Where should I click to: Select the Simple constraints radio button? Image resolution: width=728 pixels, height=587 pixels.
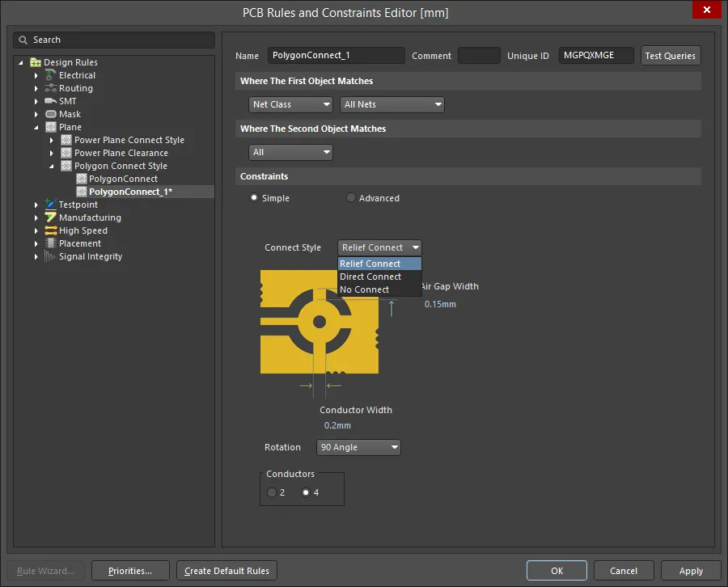pos(254,197)
